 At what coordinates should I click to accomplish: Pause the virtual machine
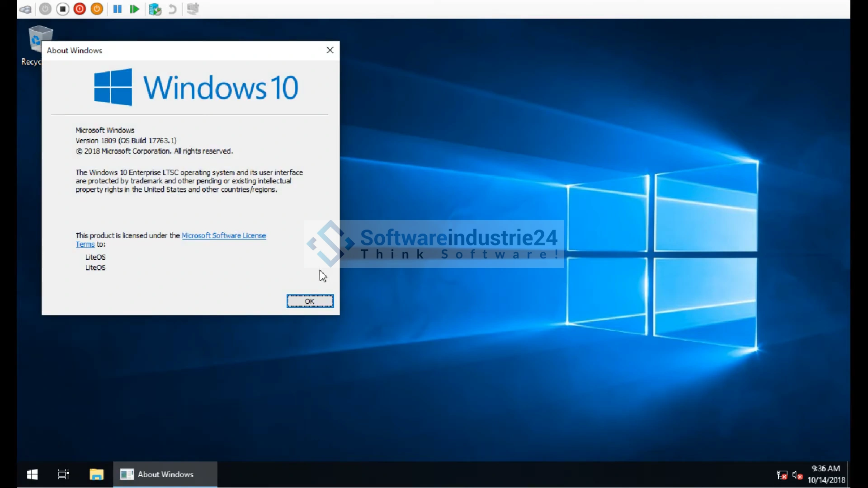[x=117, y=9]
